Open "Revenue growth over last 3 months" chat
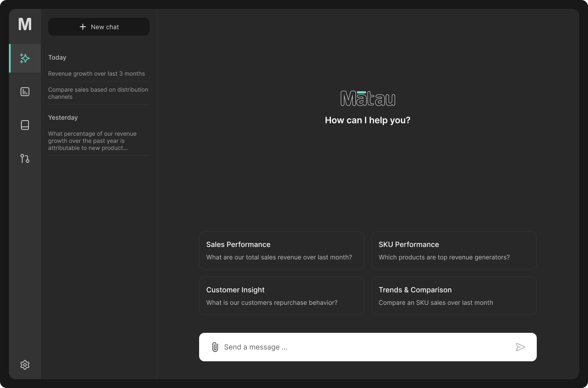 pyautogui.click(x=96, y=74)
